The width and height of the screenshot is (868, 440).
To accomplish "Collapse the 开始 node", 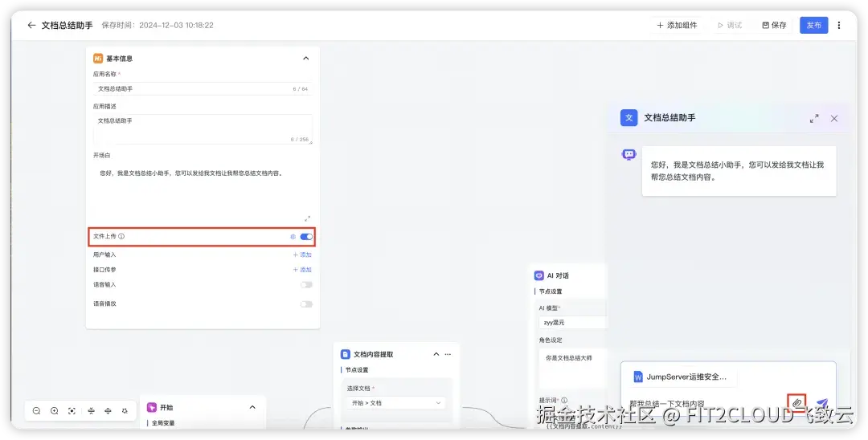I will pos(252,407).
